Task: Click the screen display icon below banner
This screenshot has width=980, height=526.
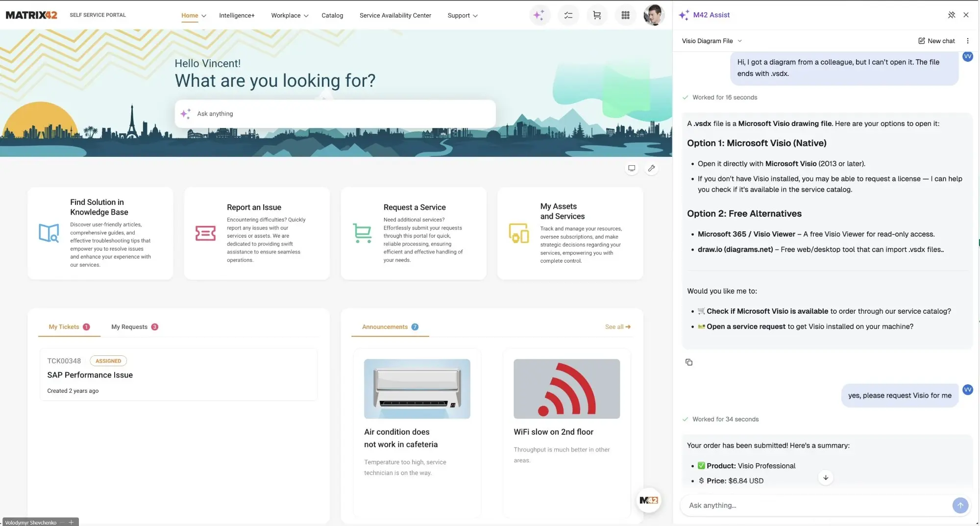Action: click(x=632, y=168)
